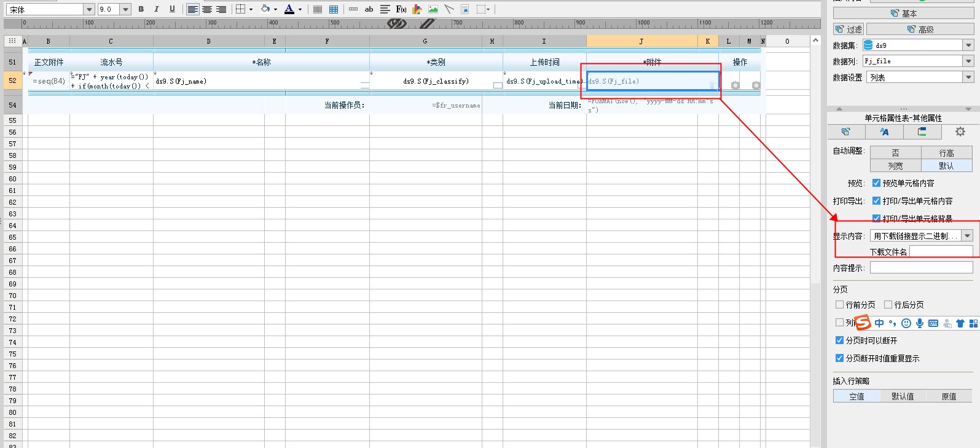The height and width of the screenshot is (448, 980).
Task: Expand the 显示内容 dropdown
Action: (968, 236)
